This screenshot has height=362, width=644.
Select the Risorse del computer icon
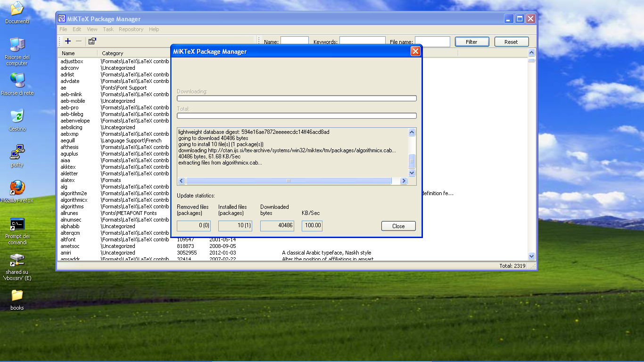(x=17, y=51)
